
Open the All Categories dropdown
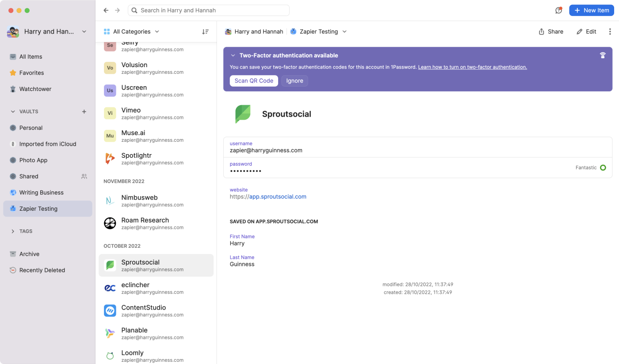coord(131,32)
